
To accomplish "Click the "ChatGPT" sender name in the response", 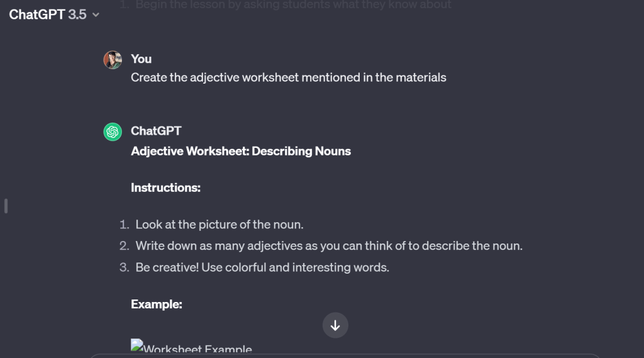I will (156, 131).
